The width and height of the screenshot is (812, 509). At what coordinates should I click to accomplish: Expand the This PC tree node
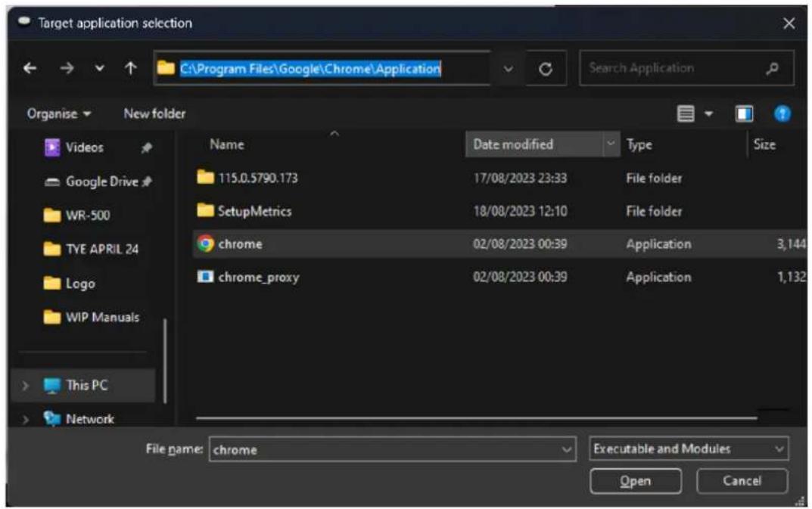(x=25, y=386)
